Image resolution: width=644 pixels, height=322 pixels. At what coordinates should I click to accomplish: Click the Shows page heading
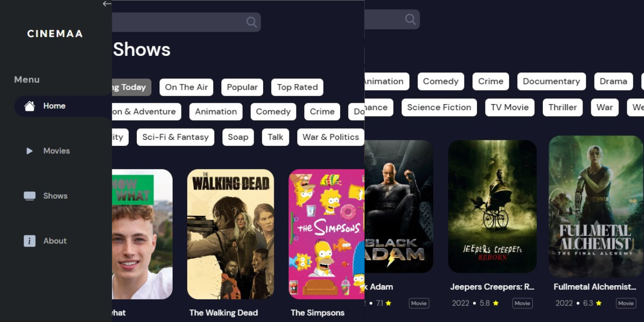click(x=141, y=49)
